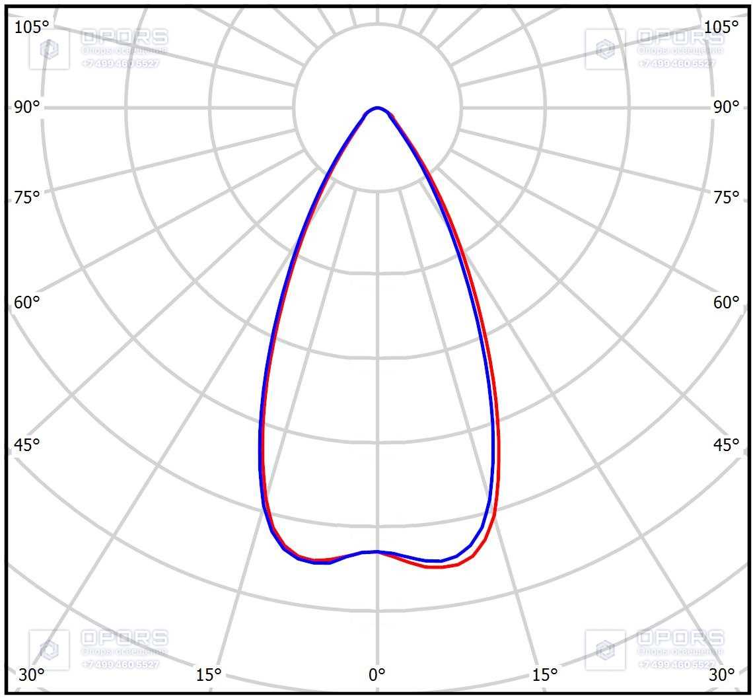Screen dimensions: 753x700
Task: Click the 90° label on the right edge
Action: [726, 107]
